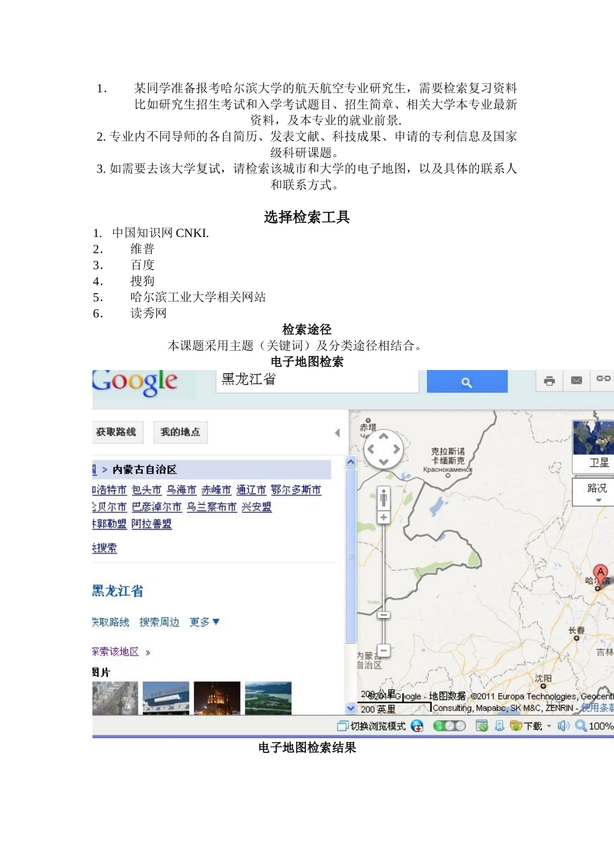Open the first aerial city photo thumbnail

[x=115, y=698]
